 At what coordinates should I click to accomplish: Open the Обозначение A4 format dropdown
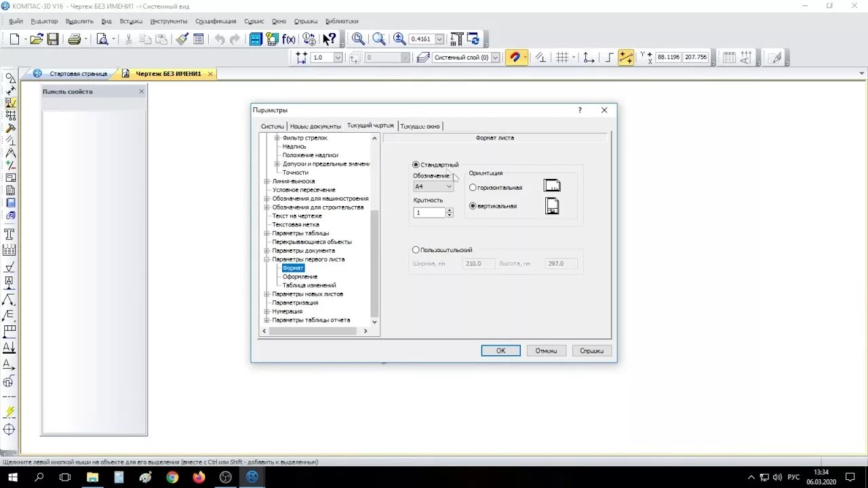coord(433,186)
